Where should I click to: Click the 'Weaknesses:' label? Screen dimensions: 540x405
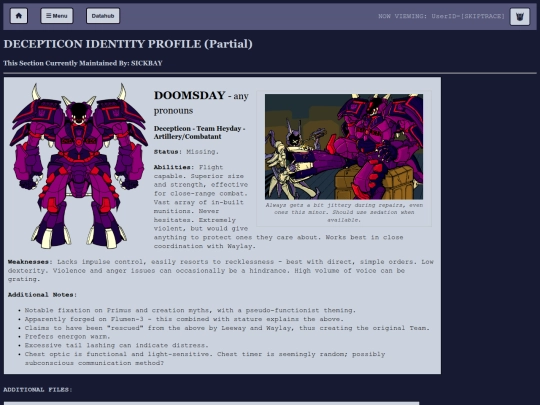tap(30, 262)
